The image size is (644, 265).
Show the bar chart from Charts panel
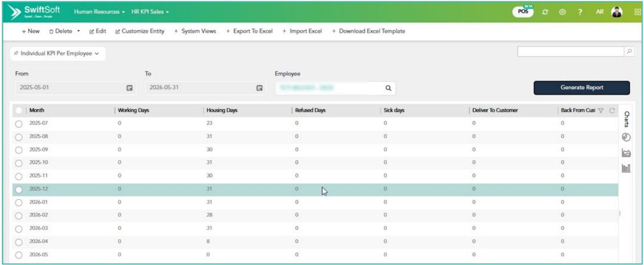coord(626,168)
